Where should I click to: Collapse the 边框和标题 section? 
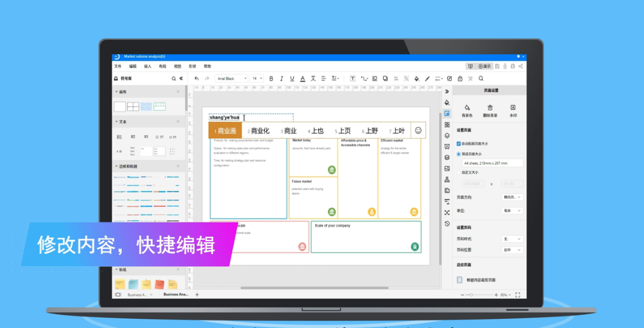pyautogui.click(x=116, y=167)
